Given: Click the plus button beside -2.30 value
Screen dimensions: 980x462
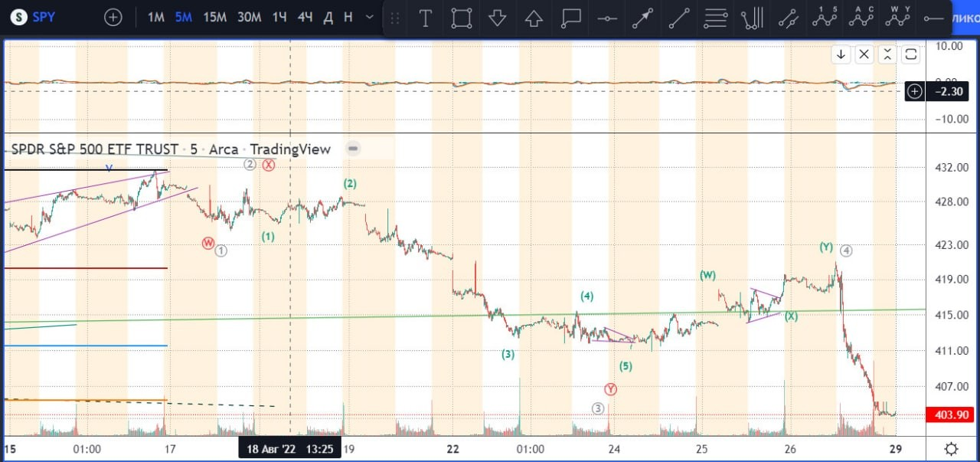Looking at the screenshot, I should (914, 92).
